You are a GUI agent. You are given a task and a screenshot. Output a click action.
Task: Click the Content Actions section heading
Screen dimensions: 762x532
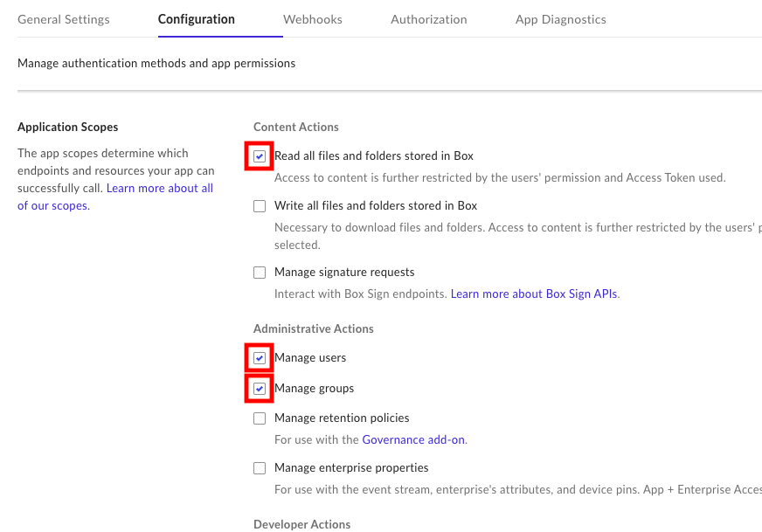point(296,127)
